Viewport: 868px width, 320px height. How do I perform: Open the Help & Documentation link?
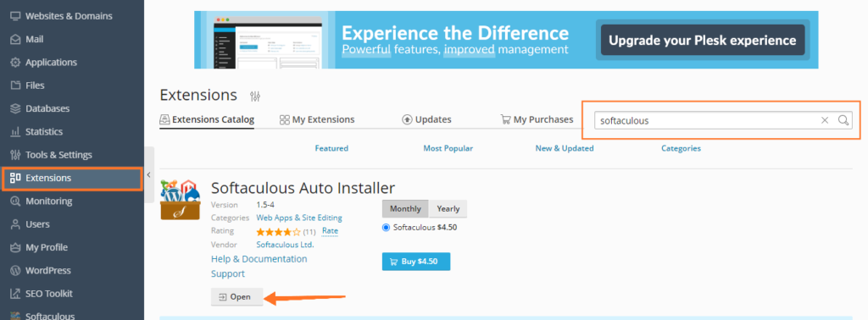coord(259,259)
